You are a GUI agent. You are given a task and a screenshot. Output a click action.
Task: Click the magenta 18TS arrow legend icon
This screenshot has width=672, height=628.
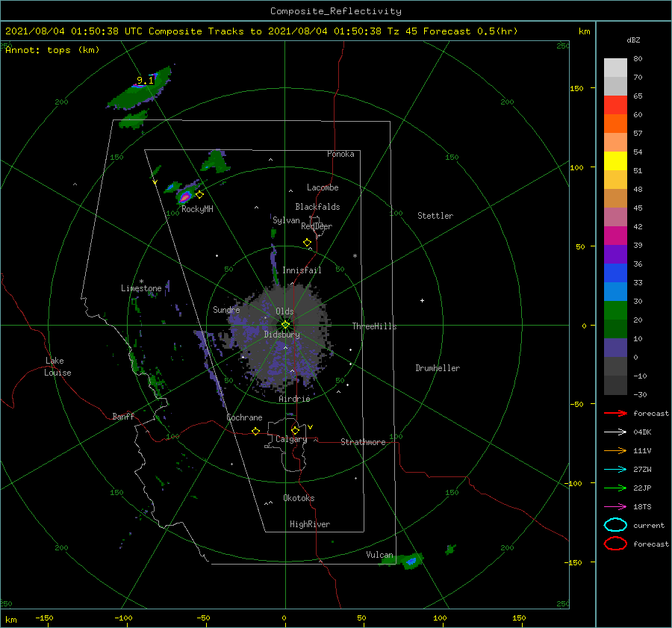615,507
